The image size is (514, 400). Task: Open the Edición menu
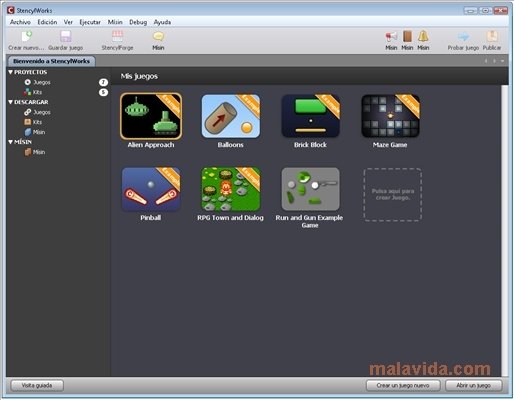[47, 22]
